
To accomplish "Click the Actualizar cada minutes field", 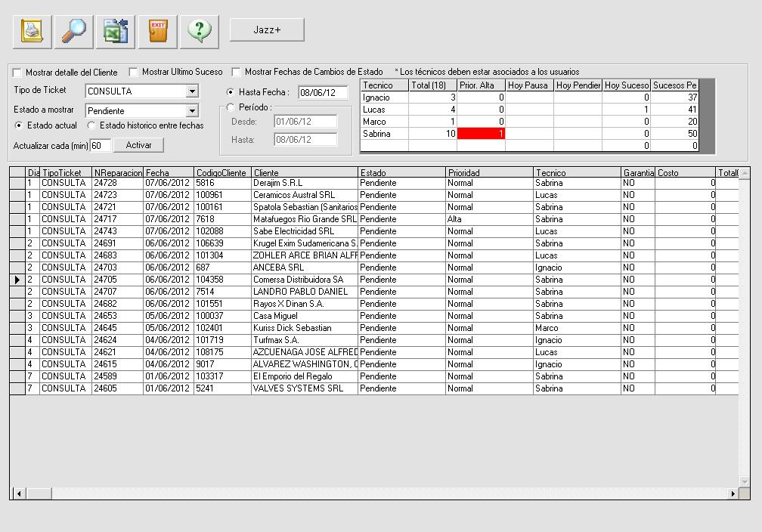I will pos(101,145).
